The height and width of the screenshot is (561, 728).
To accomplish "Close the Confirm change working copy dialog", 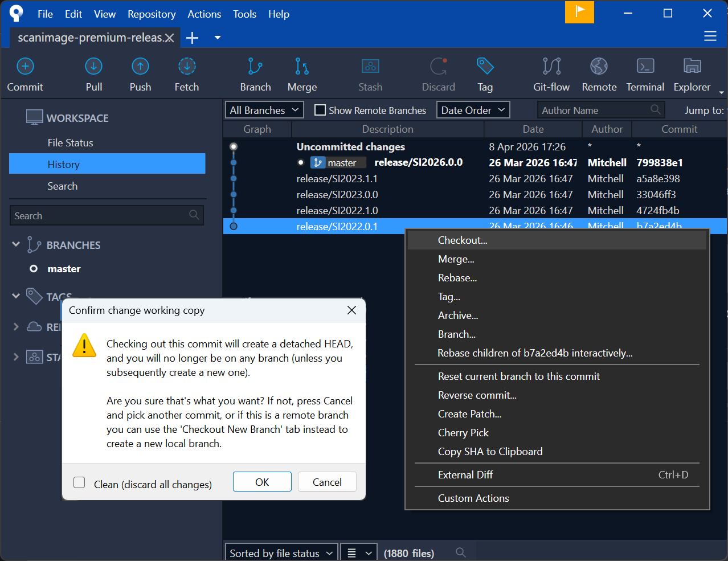I will tap(351, 310).
